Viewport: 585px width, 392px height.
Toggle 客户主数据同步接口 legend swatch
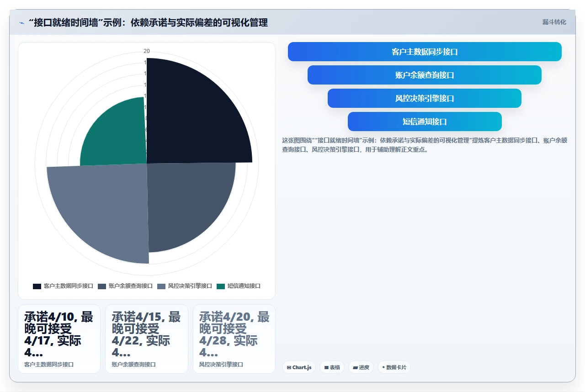click(x=37, y=286)
